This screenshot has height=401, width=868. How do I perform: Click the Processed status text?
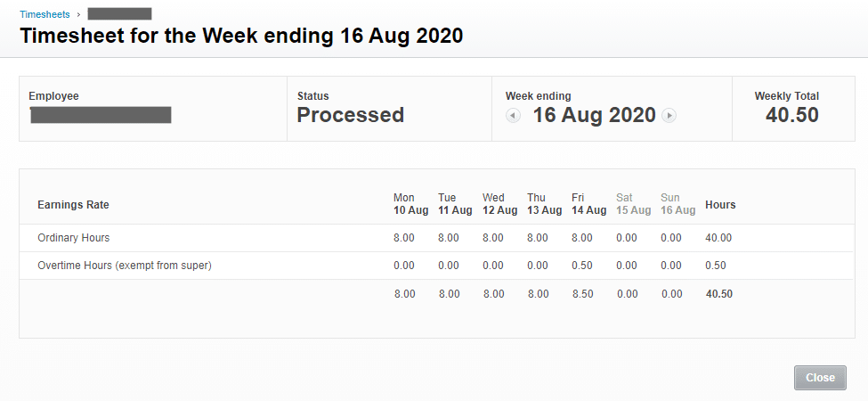(x=350, y=115)
